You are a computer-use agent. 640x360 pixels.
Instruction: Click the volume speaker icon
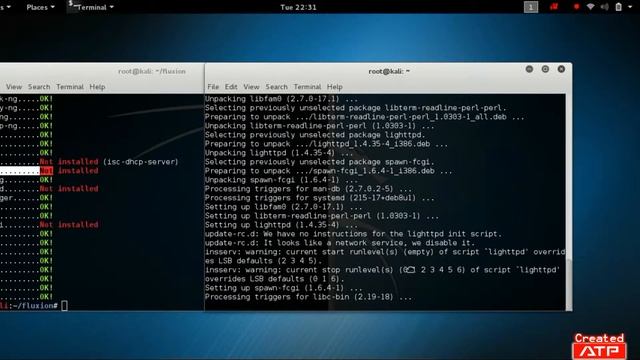[x=604, y=7]
